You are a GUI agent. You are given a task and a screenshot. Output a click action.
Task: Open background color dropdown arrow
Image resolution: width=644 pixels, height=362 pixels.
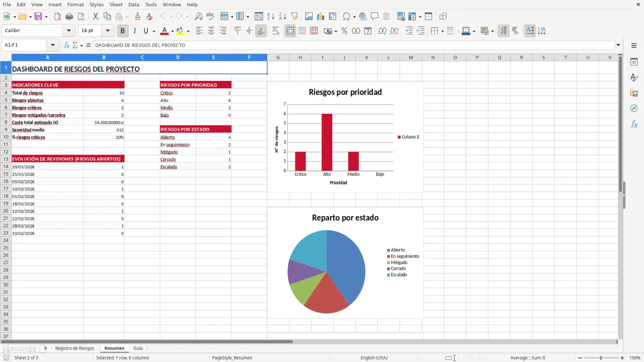click(188, 31)
